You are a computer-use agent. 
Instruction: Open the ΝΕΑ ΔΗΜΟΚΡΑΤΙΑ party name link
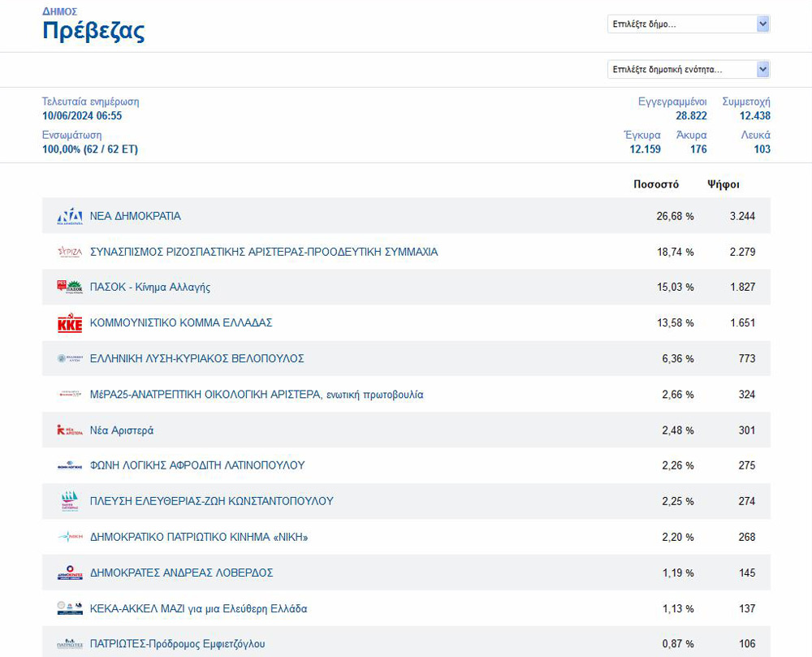click(136, 217)
